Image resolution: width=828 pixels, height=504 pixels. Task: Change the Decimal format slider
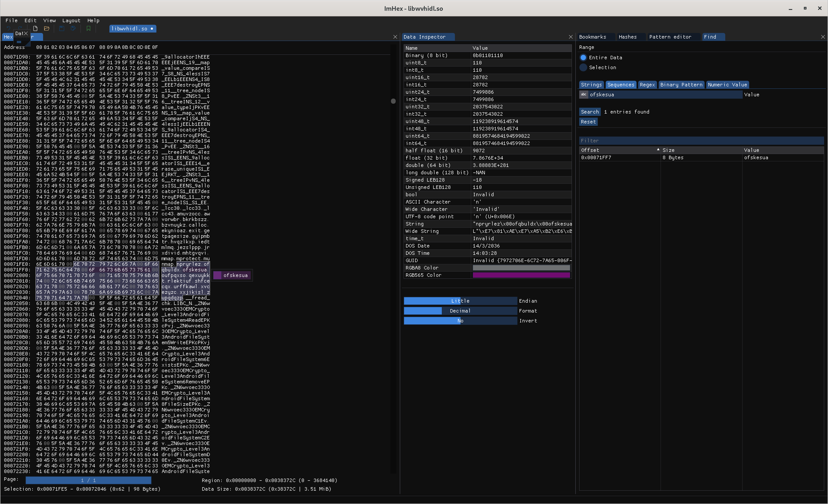pos(460,311)
